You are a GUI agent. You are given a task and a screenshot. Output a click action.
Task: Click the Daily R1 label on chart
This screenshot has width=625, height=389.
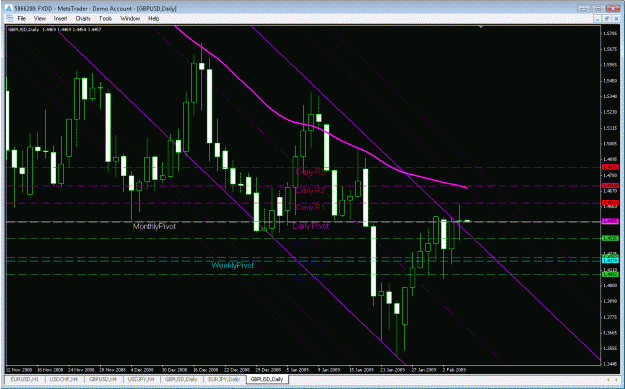311,207
